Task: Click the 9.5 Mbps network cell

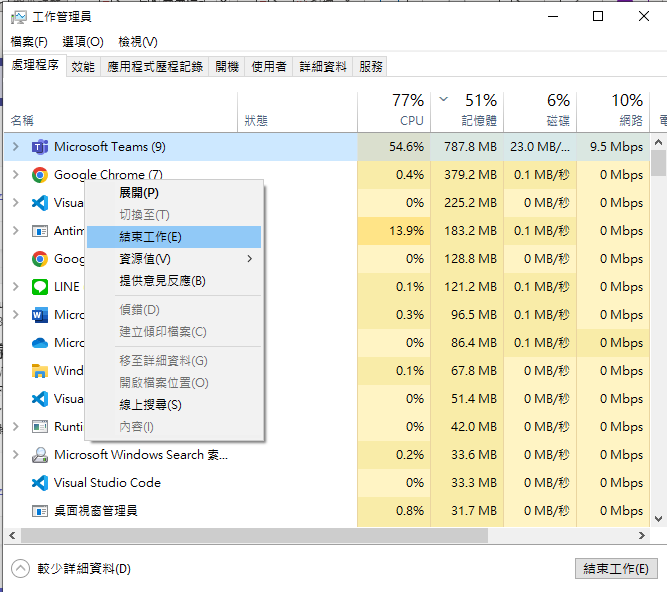Action: (x=613, y=147)
